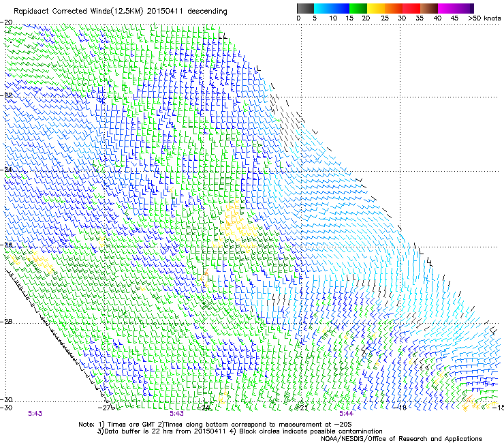Click the "-18" longitude label on bottom axis
Viewport: 504px width, 443px height.
tap(400, 408)
